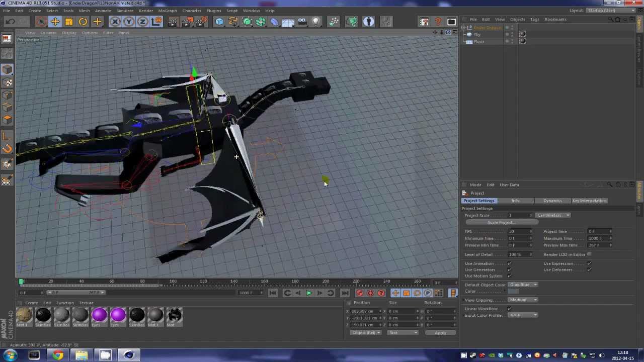Expand Ender Dragon object in Object Manager

pos(464,28)
